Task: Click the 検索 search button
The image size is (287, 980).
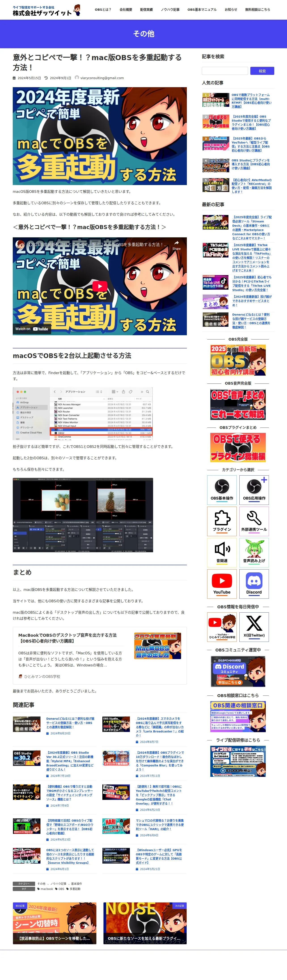Action: [262, 71]
